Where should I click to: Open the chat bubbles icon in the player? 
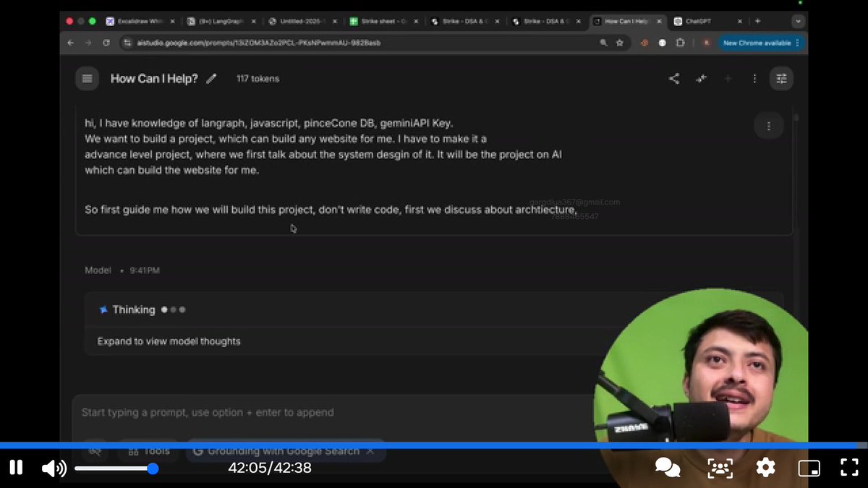pyautogui.click(x=668, y=468)
